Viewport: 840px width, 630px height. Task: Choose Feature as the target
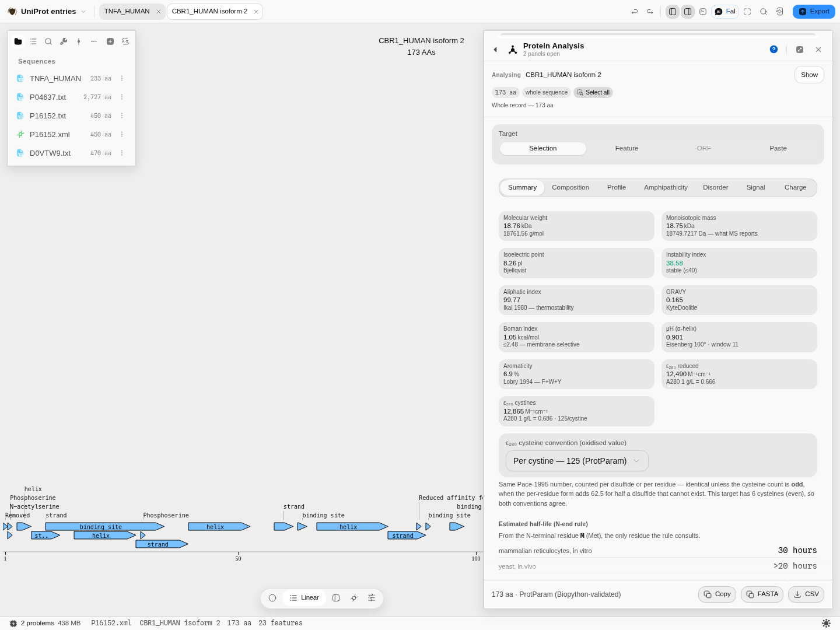pos(626,149)
